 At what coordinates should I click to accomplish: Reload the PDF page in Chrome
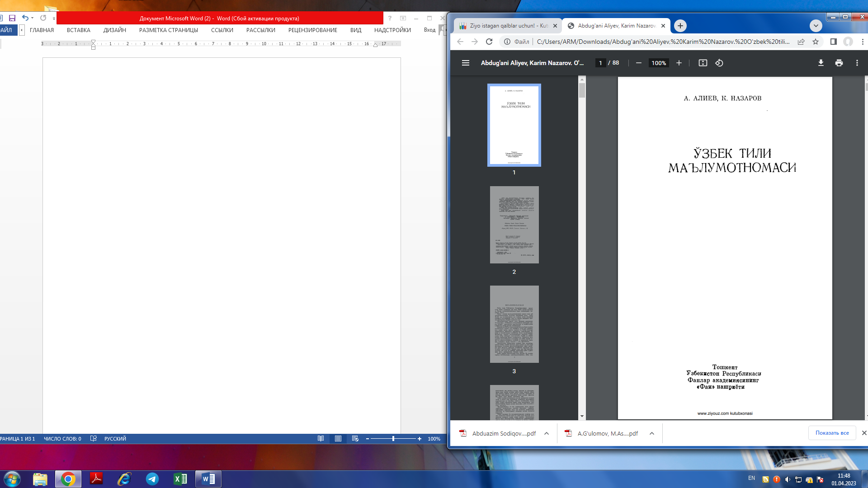[x=489, y=42]
